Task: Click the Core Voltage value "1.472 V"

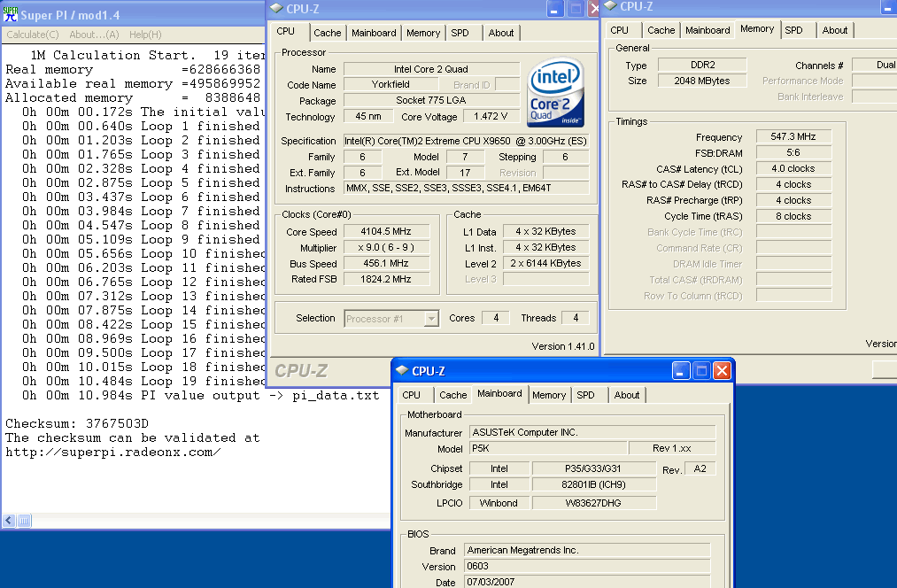Action: click(x=491, y=117)
